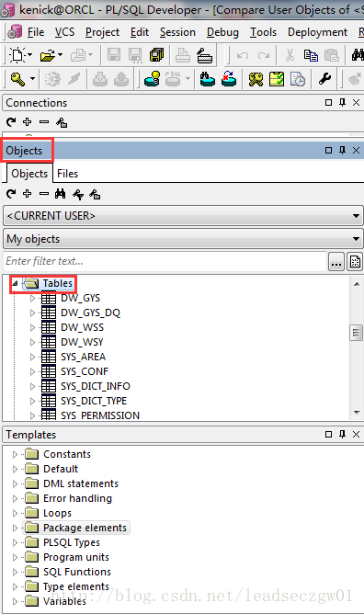The image size is (364, 614).
Task: Click the Find binoculars icon in the top toolbar
Action: [x=358, y=55]
